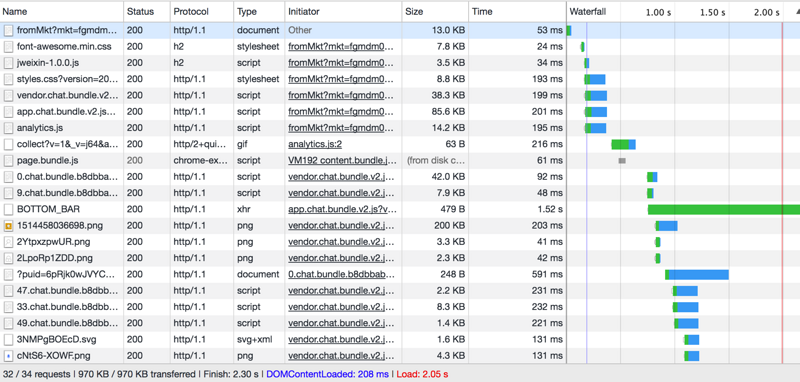Click the (from disk c... size cell
Screen dimensions: 800x382
pos(436,160)
